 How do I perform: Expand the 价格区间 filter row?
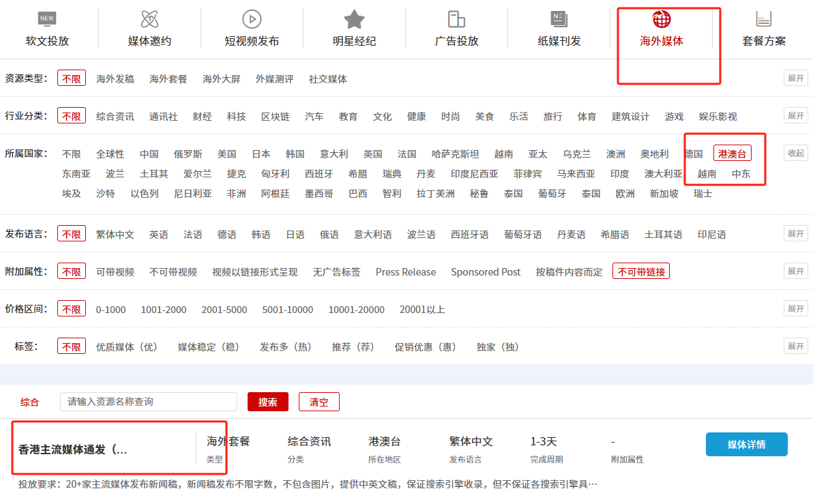pos(795,308)
